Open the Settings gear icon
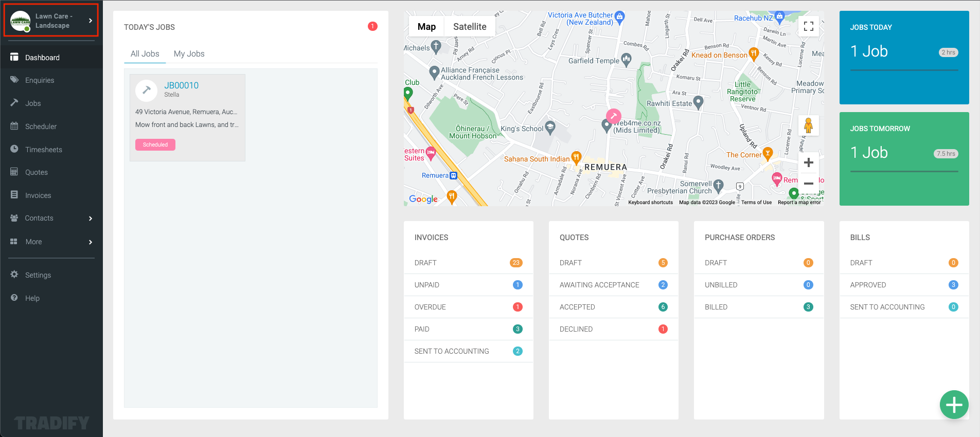980x437 pixels. (14, 275)
